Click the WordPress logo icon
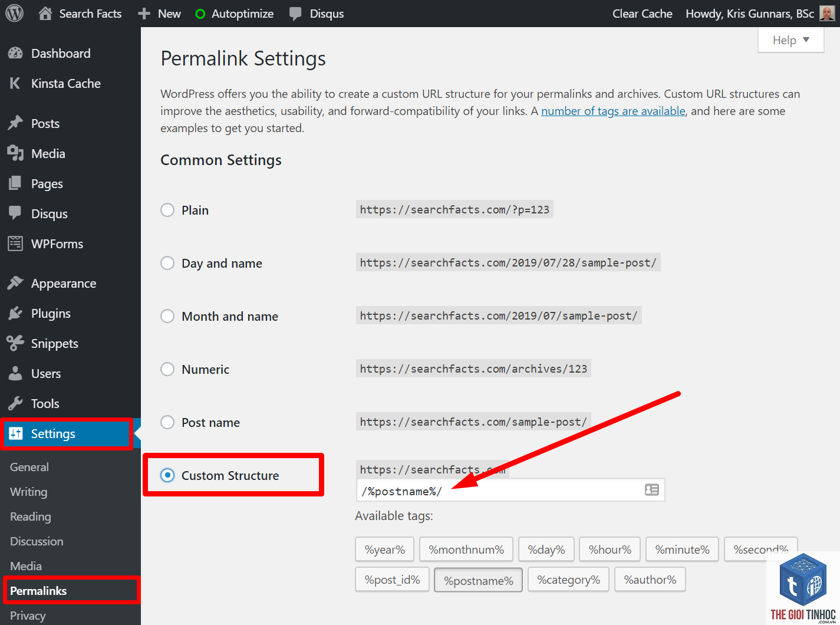 [x=14, y=13]
